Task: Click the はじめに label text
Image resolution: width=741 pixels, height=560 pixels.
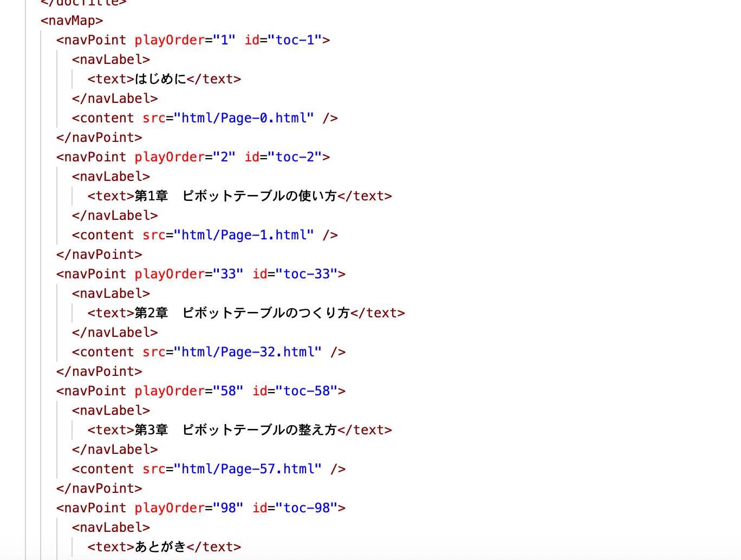Action: (x=160, y=79)
